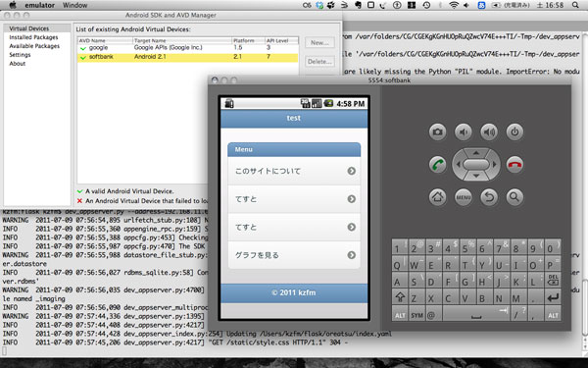Click the green call button

coord(437,165)
